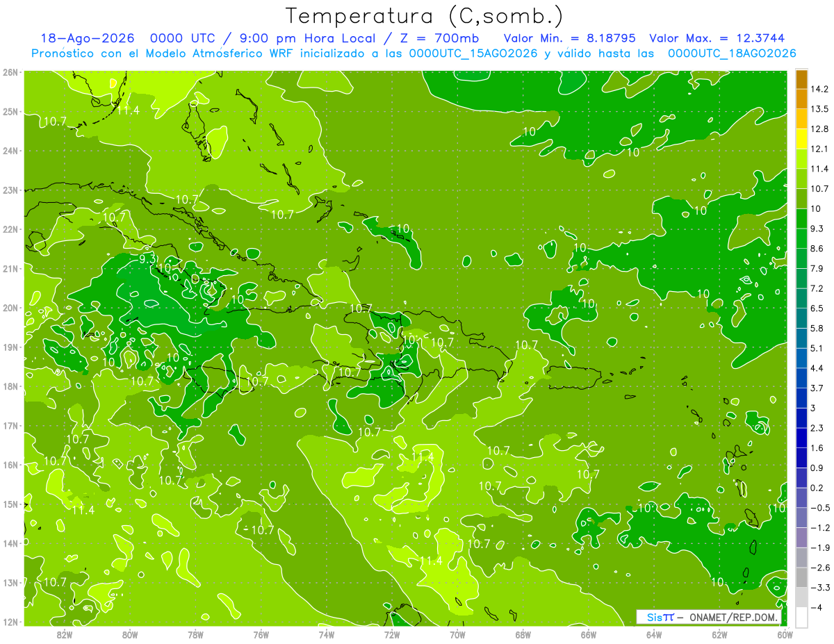834x644 pixels.
Task: Click the 20N latitude axis label
Action: 10,308
